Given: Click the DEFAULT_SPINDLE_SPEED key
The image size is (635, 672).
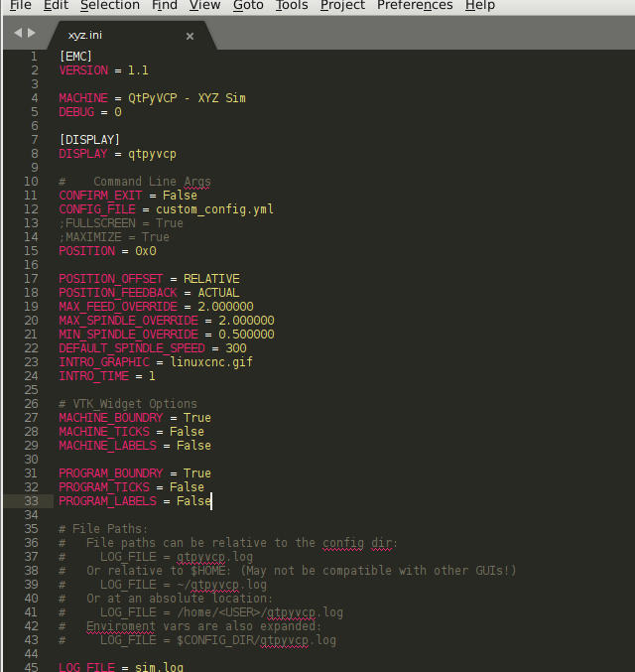Looking at the screenshot, I should coord(132,348).
